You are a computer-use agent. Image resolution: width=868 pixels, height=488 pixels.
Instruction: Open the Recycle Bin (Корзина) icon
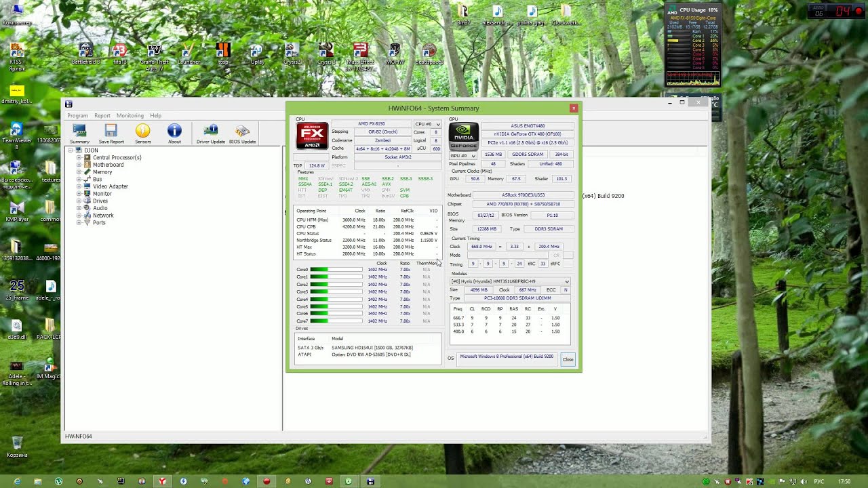click(17, 446)
